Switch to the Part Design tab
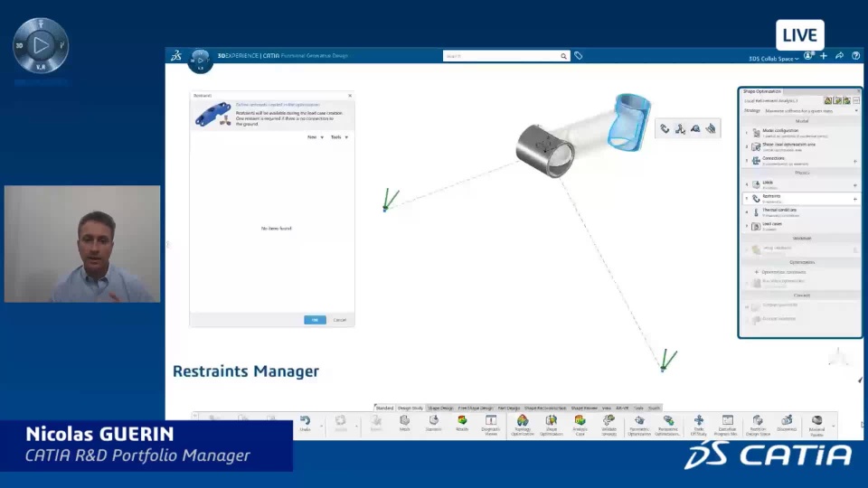This screenshot has height=488, width=868. [509, 408]
